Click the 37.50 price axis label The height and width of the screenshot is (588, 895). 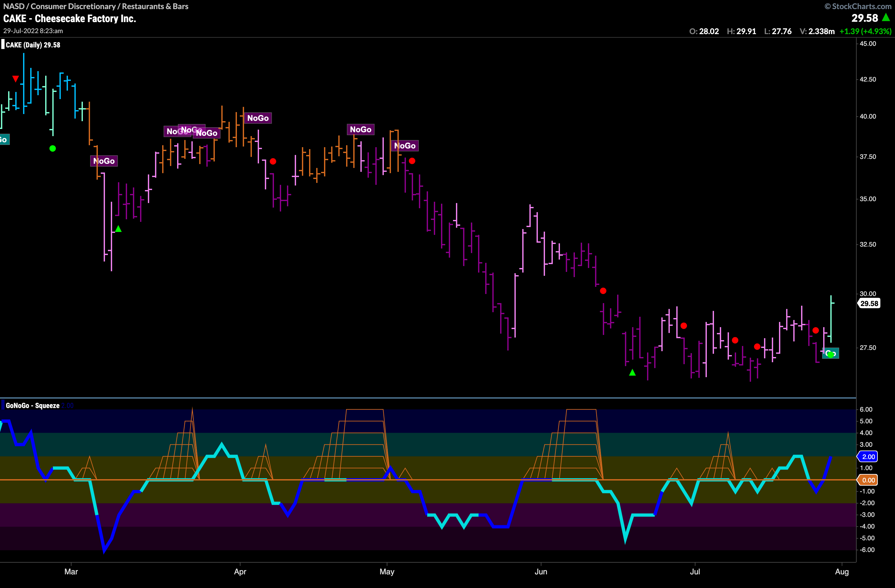868,156
